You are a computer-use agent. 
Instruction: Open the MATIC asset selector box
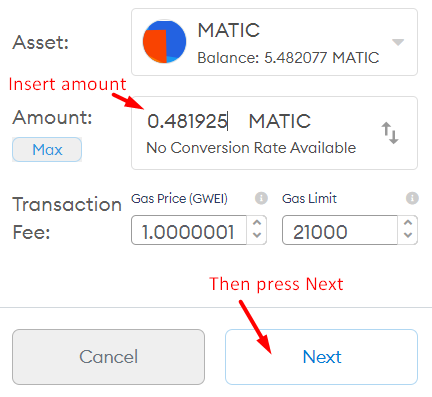274,42
